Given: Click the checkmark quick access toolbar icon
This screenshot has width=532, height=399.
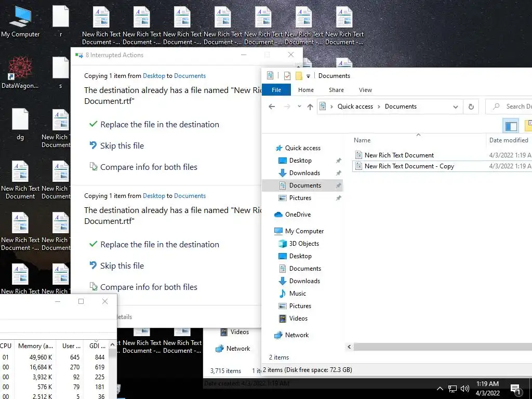Looking at the screenshot, I should pyautogui.click(x=287, y=76).
